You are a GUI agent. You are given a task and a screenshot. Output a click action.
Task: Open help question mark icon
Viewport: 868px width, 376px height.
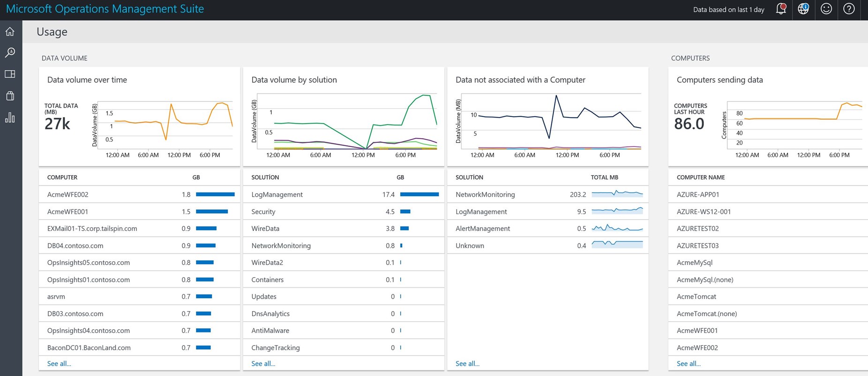(x=849, y=9)
